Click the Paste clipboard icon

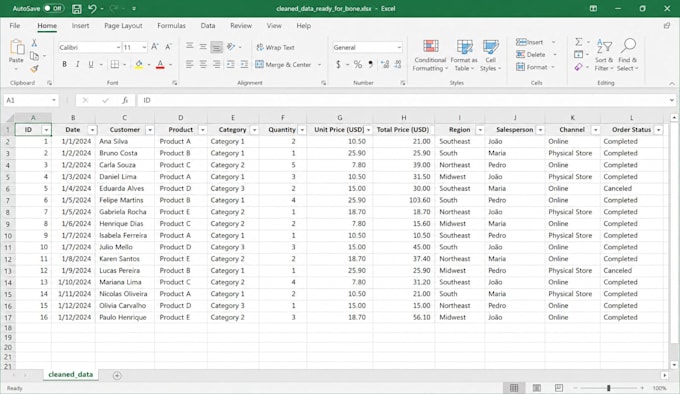click(x=16, y=47)
